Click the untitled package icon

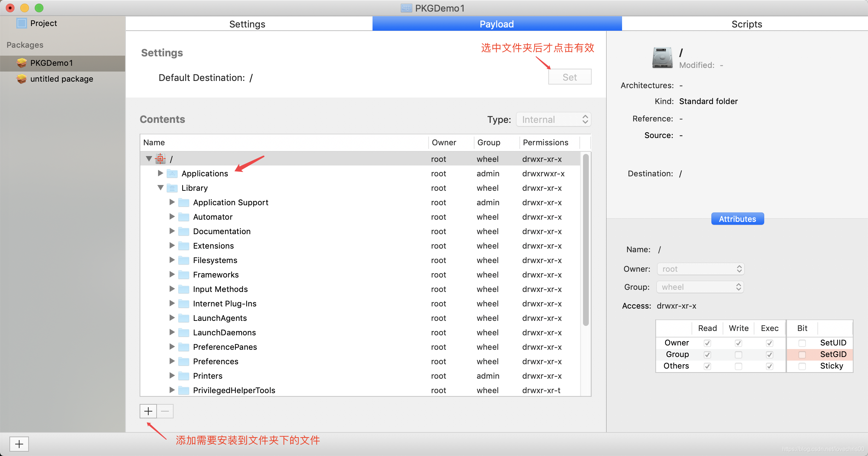click(21, 79)
